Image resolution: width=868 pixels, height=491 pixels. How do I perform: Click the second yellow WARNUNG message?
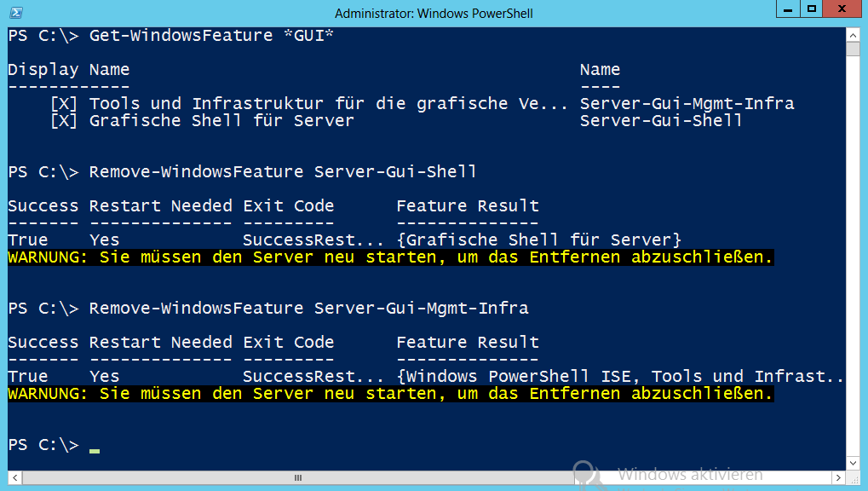[x=391, y=394]
